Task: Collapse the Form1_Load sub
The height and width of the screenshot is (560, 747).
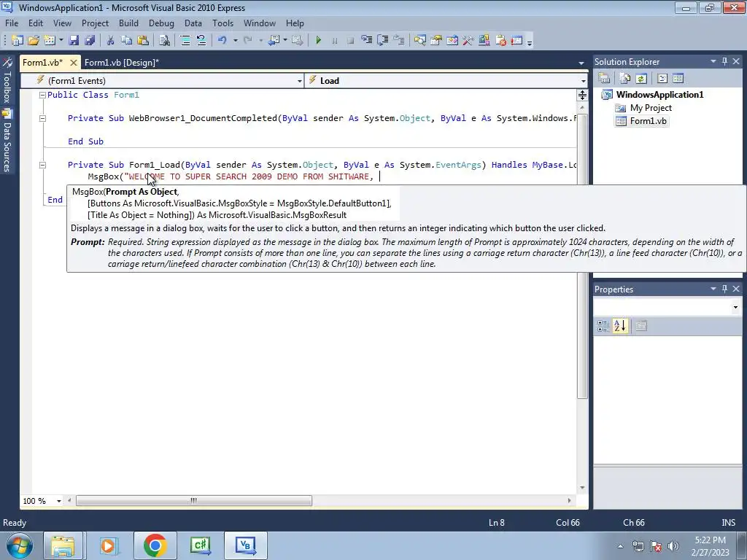Action: pyautogui.click(x=42, y=165)
